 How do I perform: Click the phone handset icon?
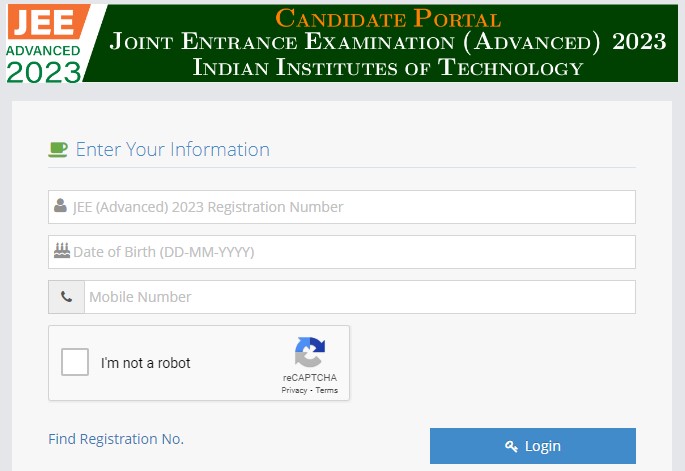click(66, 297)
